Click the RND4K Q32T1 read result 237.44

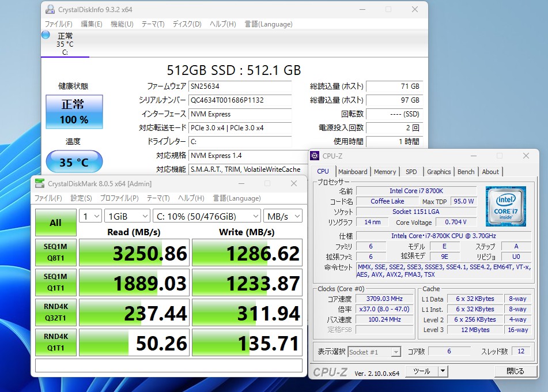[134, 312]
